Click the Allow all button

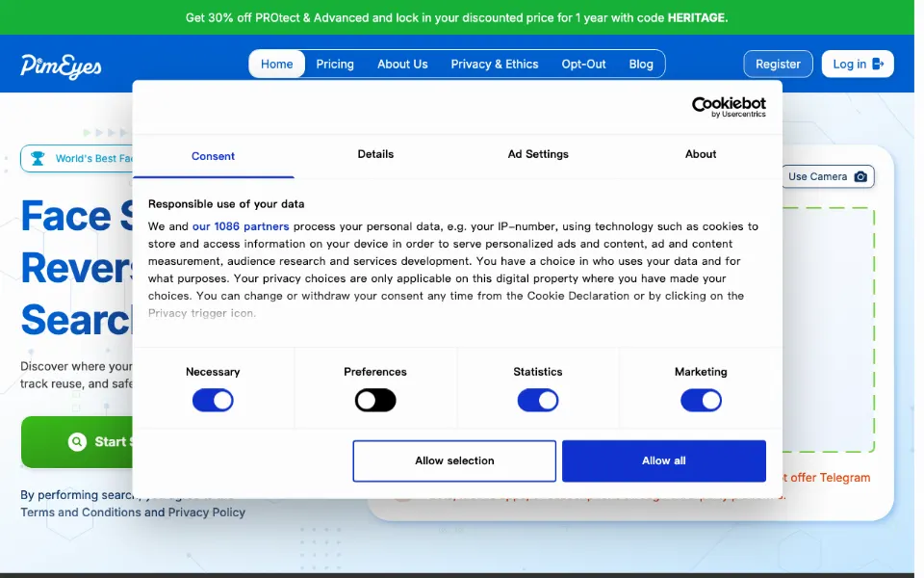(663, 460)
